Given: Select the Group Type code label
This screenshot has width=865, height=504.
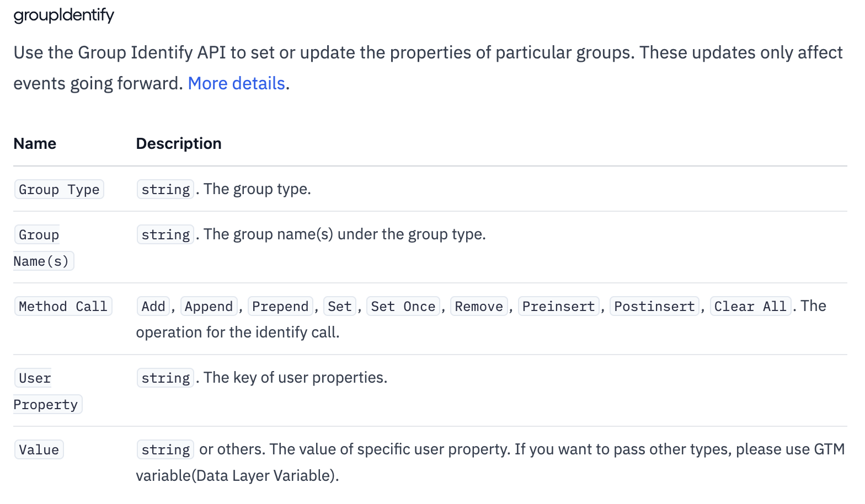Looking at the screenshot, I should pyautogui.click(x=59, y=190).
